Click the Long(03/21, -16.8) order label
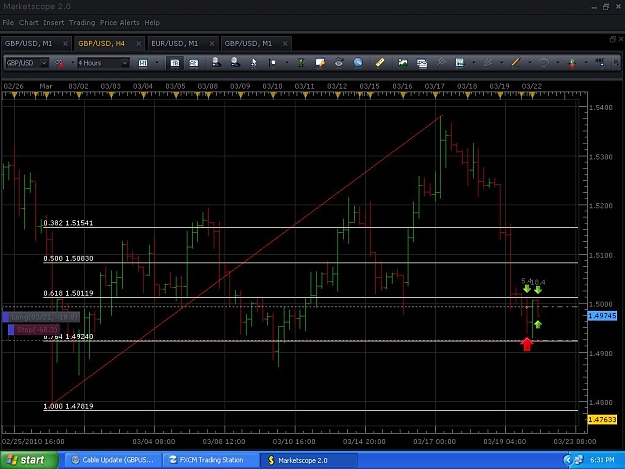Screen dimensions: 625x469 [x=41, y=317]
